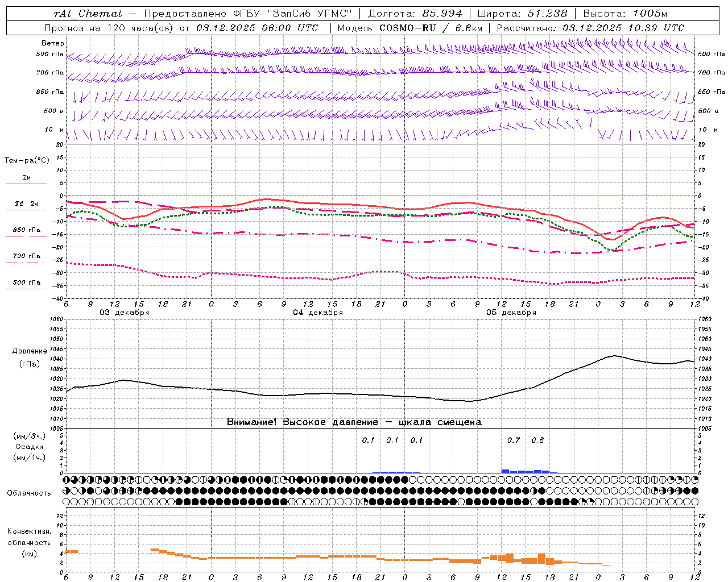
Task: Select the latitude value Широта: 51.238
Action: (x=522, y=14)
